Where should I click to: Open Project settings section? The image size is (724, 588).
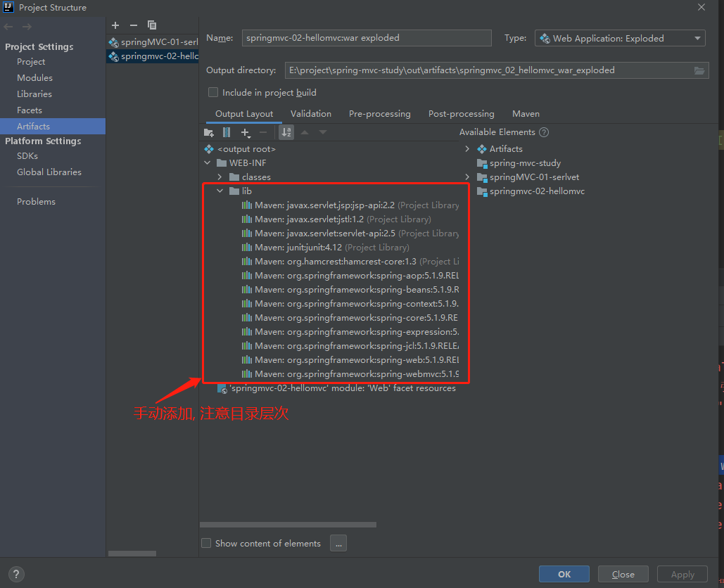point(31,62)
